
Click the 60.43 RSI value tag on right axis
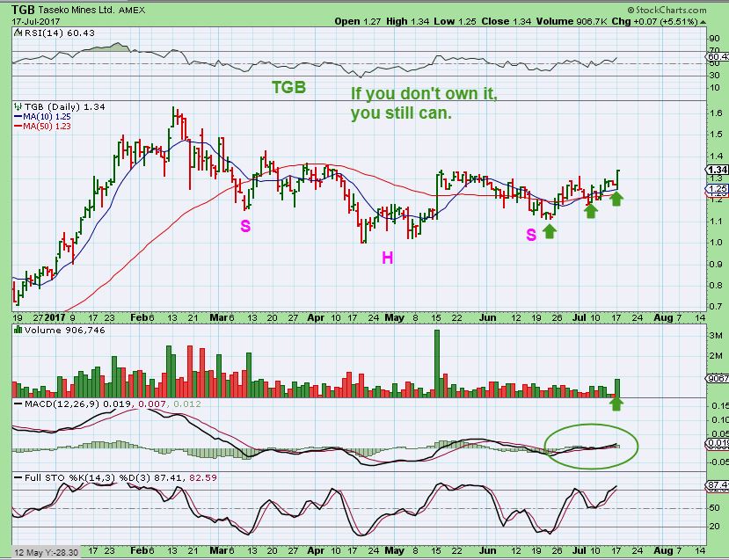coord(717,56)
